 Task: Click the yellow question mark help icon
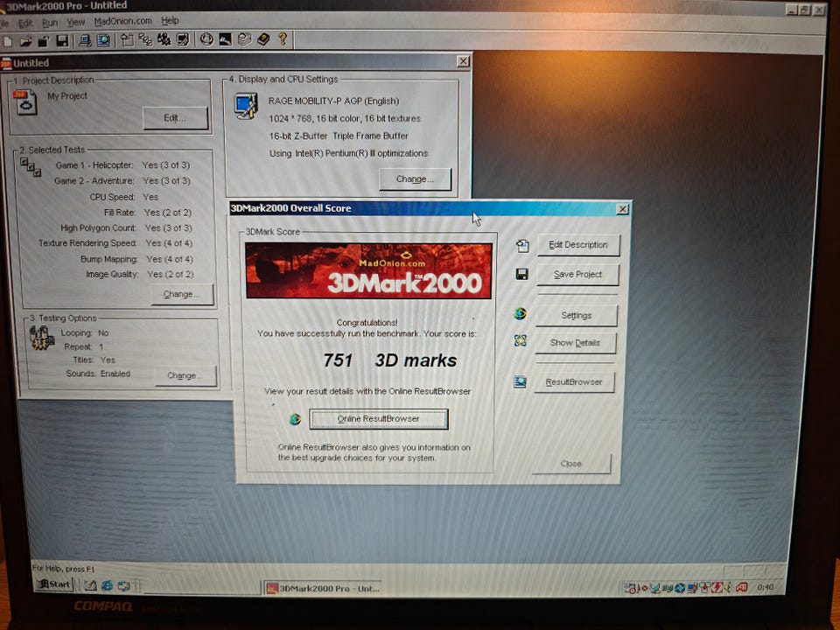click(283, 39)
